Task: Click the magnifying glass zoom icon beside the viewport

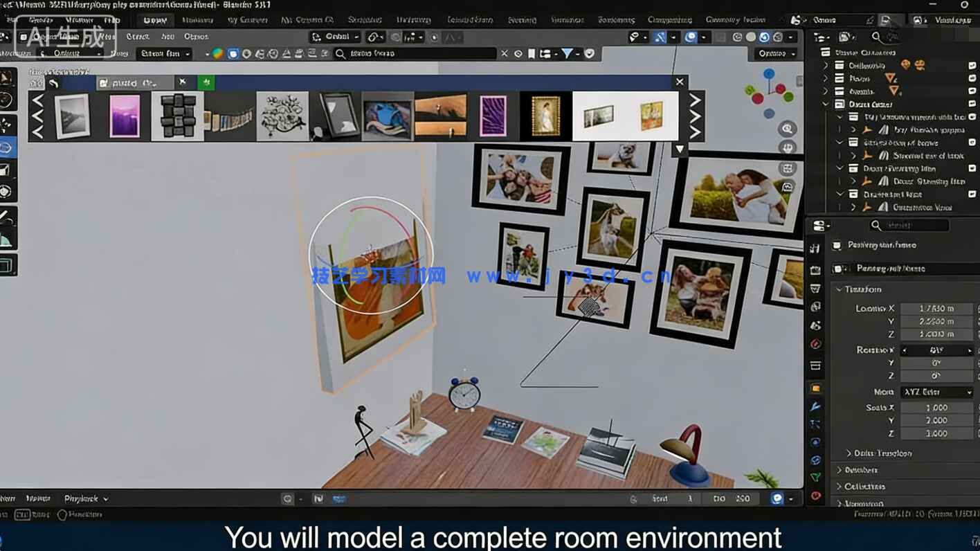Action: tap(787, 129)
